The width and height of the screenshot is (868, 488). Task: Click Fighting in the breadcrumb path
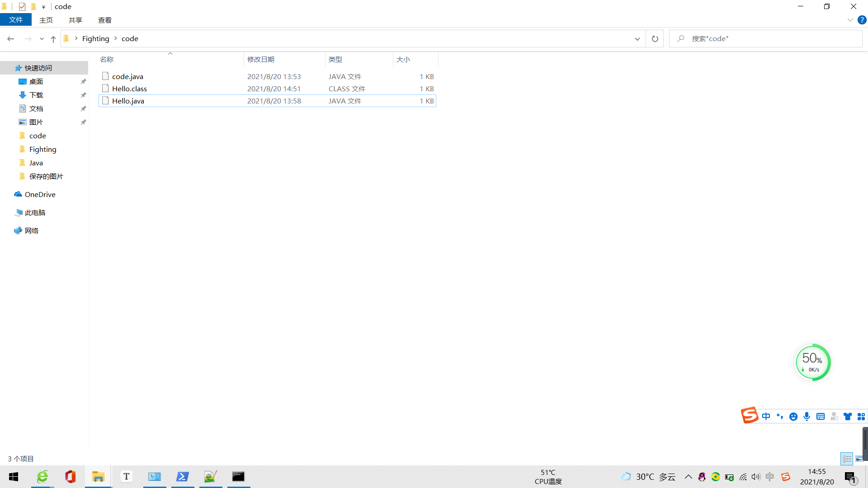pos(95,39)
